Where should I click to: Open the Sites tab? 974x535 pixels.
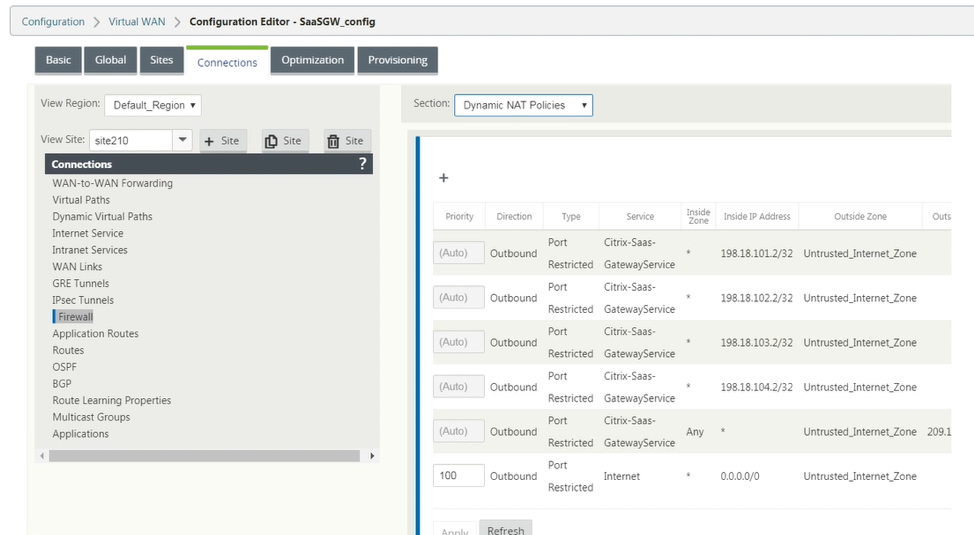[x=162, y=60]
